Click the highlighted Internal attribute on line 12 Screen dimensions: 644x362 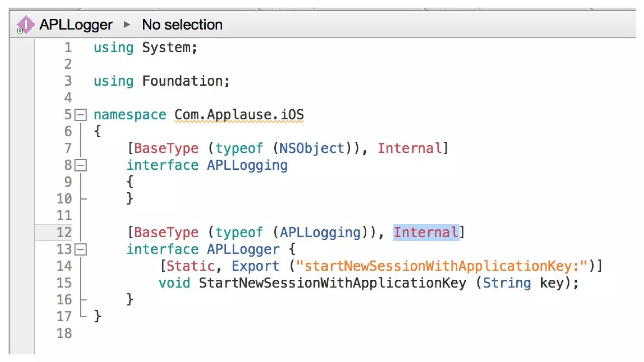coord(426,233)
